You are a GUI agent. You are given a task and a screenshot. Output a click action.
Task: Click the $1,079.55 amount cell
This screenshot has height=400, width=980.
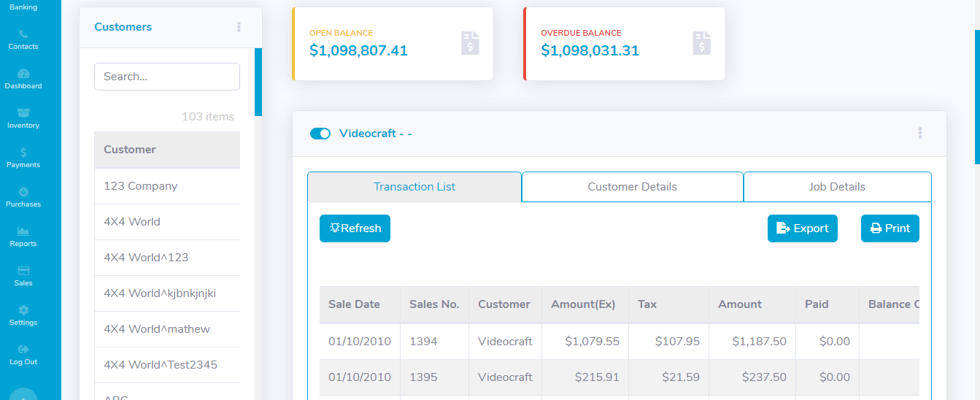pos(585,342)
